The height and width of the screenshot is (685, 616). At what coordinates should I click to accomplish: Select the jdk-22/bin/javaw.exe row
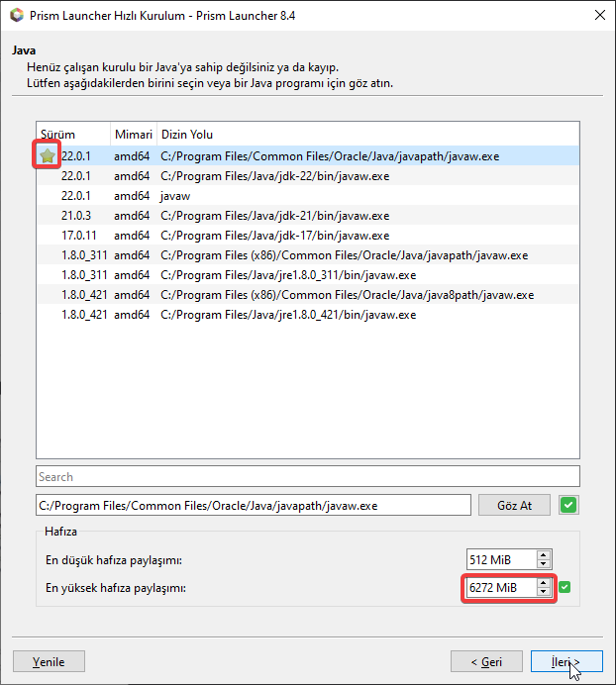(308, 175)
